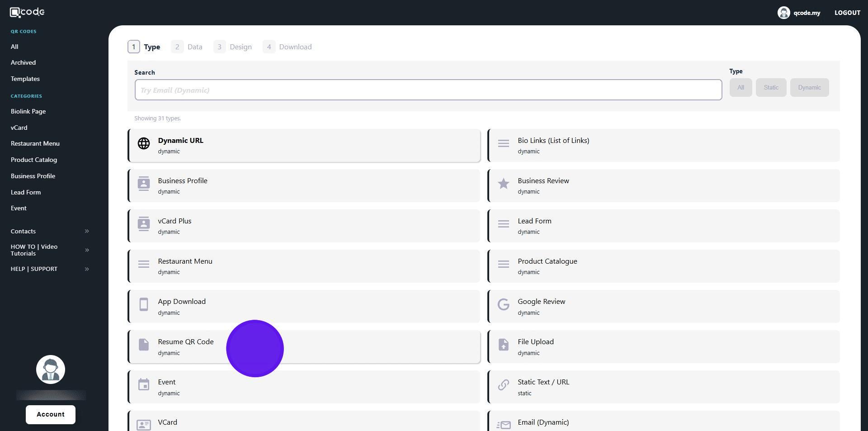Click the QR type Search field
Screen dimensions: 868x431
428,90
